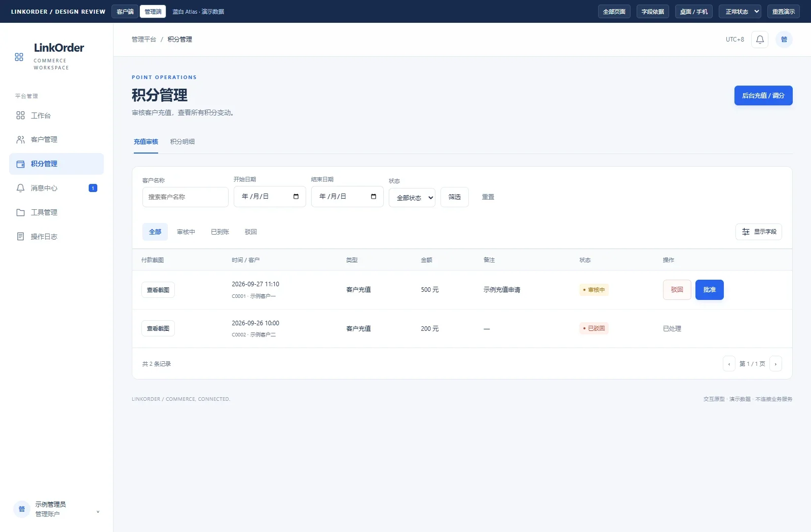Click the notification bell icon in header
The width and height of the screenshot is (811, 532).
point(760,40)
